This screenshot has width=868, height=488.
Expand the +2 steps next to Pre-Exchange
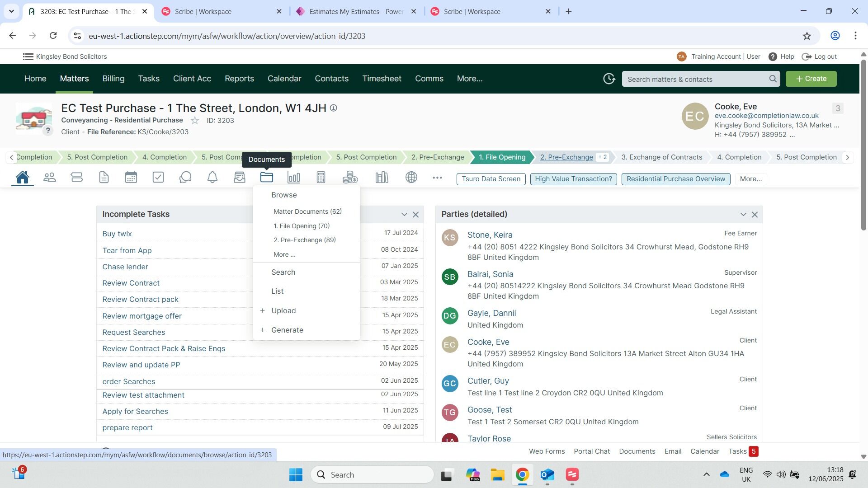(603, 157)
